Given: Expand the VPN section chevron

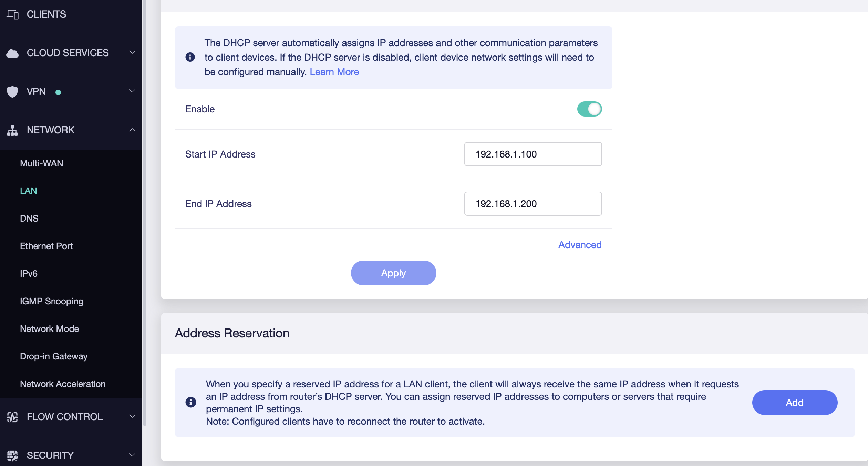Looking at the screenshot, I should tap(132, 91).
